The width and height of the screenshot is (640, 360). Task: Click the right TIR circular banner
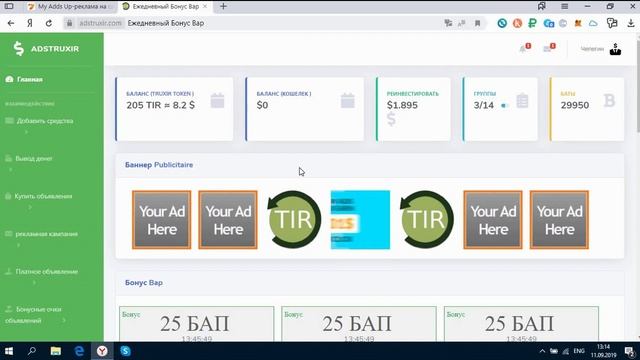point(427,220)
